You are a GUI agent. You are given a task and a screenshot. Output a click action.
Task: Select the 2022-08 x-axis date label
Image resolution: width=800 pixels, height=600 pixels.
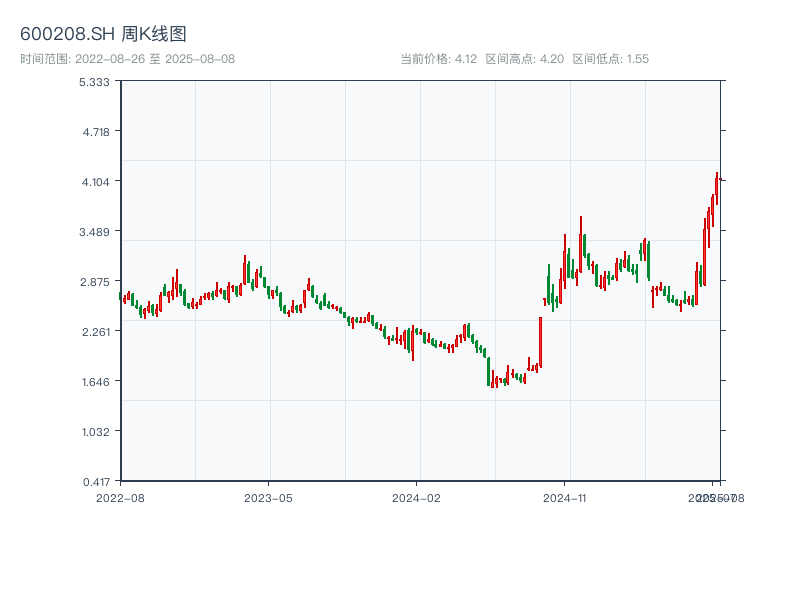tap(120, 497)
